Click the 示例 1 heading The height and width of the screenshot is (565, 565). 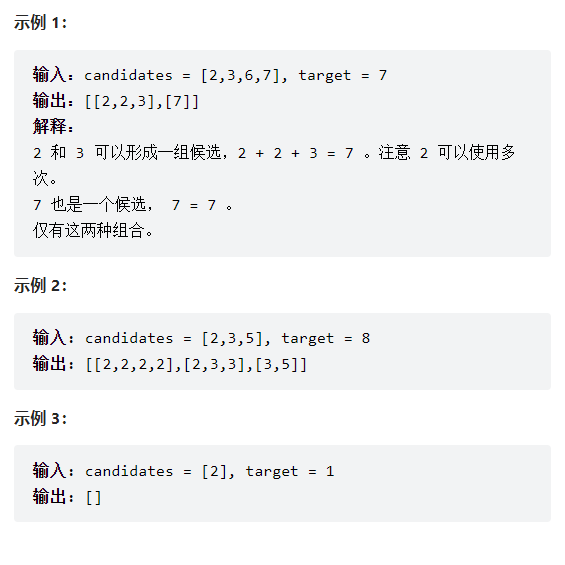point(40,23)
